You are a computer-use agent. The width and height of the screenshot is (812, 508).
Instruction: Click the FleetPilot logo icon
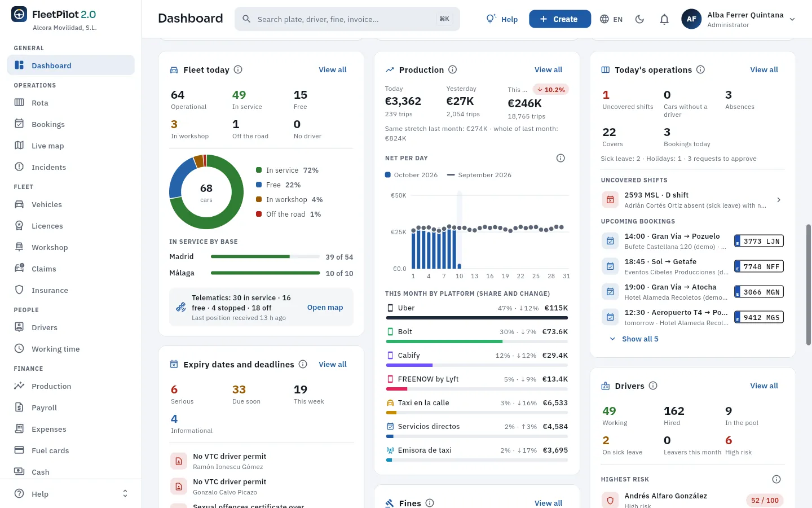[x=19, y=15]
